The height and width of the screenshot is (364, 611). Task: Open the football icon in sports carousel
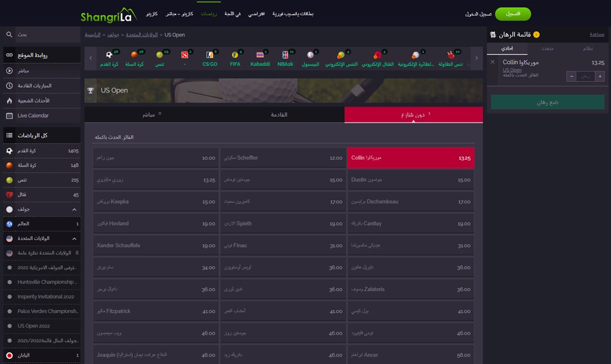click(109, 54)
